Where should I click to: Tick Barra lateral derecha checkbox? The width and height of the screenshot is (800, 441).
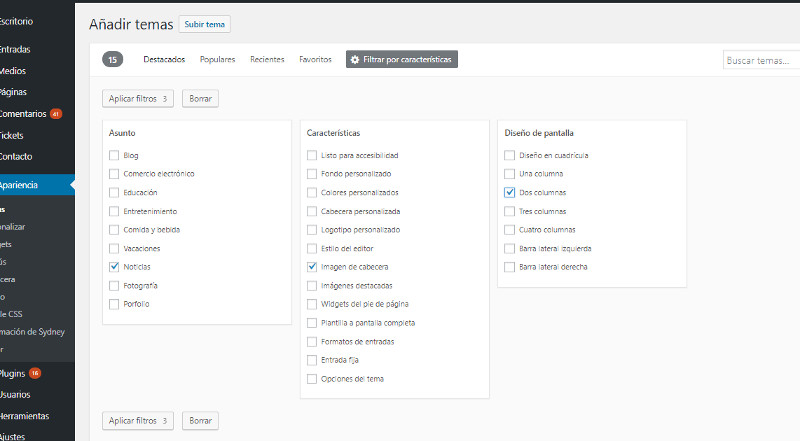(x=509, y=267)
